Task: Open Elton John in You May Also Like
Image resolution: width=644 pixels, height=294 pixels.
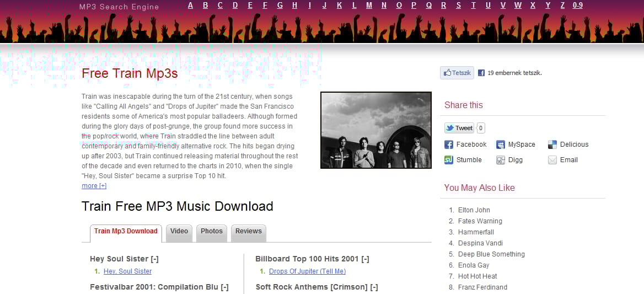Action: click(x=474, y=210)
